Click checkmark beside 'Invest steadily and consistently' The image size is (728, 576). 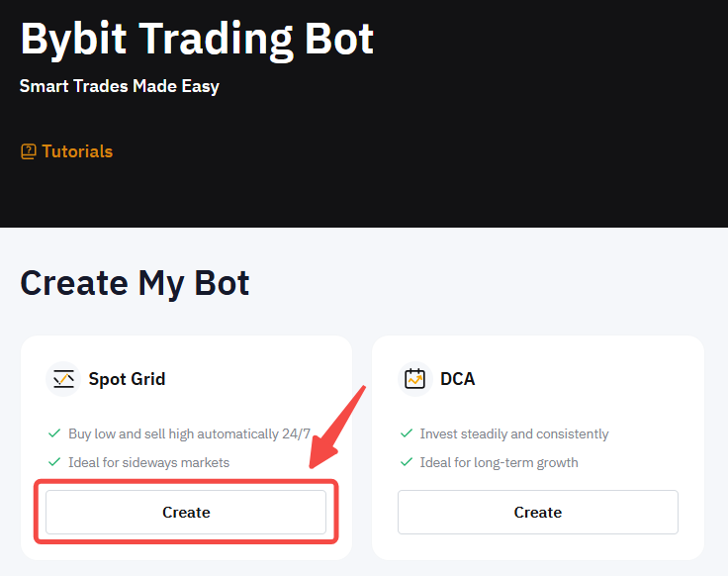(406, 433)
